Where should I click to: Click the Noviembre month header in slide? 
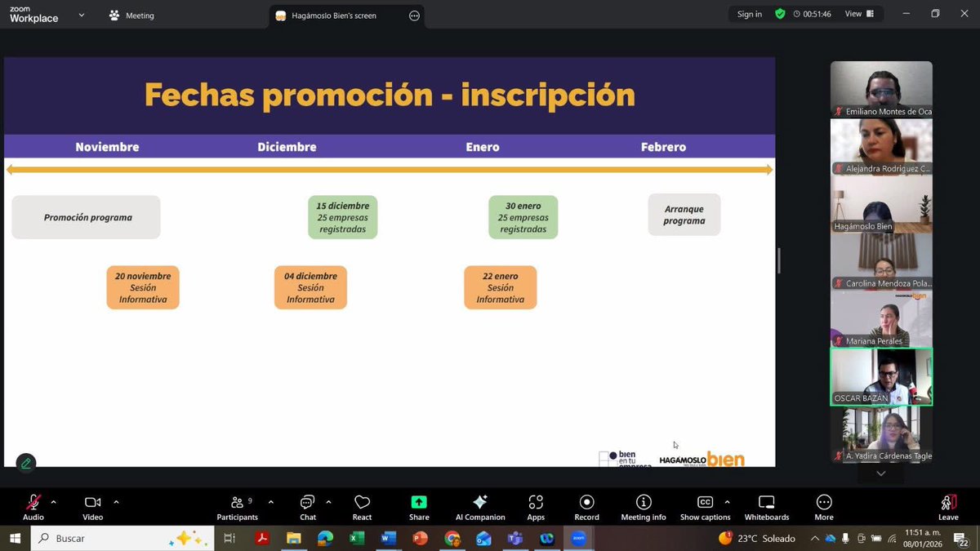tap(107, 147)
